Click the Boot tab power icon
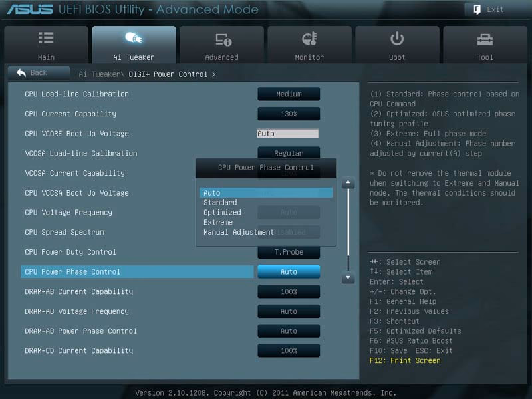The width and height of the screenshot is (532, 399). [397, 39]
